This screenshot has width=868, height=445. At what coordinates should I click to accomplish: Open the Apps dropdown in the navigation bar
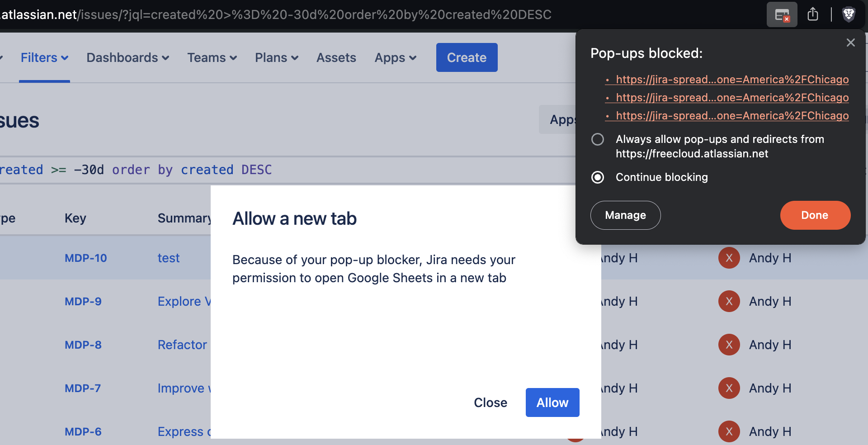[396, 58]
